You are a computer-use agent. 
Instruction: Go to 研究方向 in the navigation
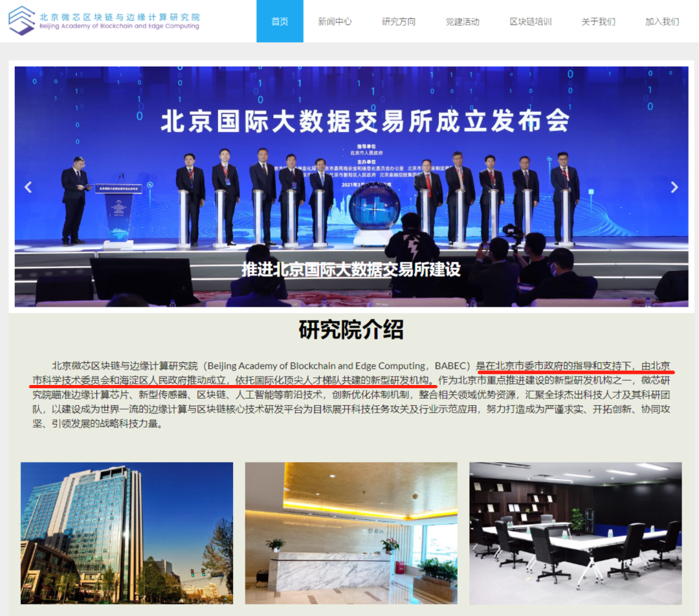pyautogui.click(x=399, y=21)
